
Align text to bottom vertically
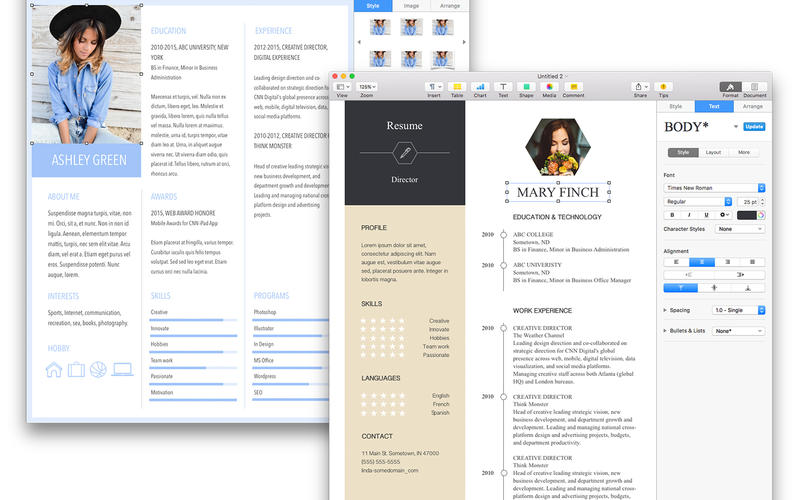[748, 288]
